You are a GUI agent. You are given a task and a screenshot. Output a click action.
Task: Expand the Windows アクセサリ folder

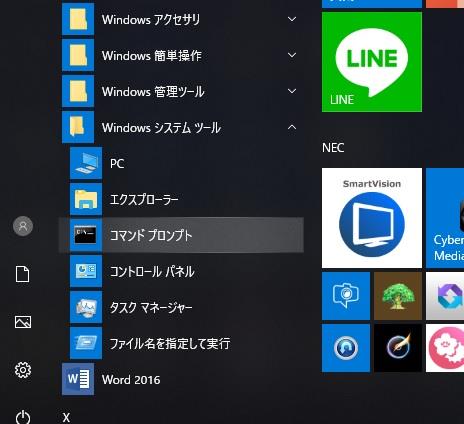[181, 19]
